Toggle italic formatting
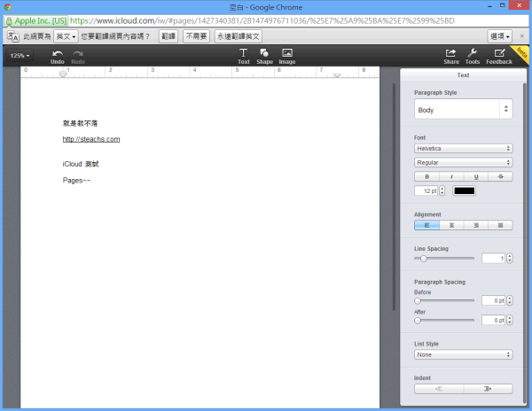This screenshot has height=411, width=532. pyautogui.click(x=451, y=176)
